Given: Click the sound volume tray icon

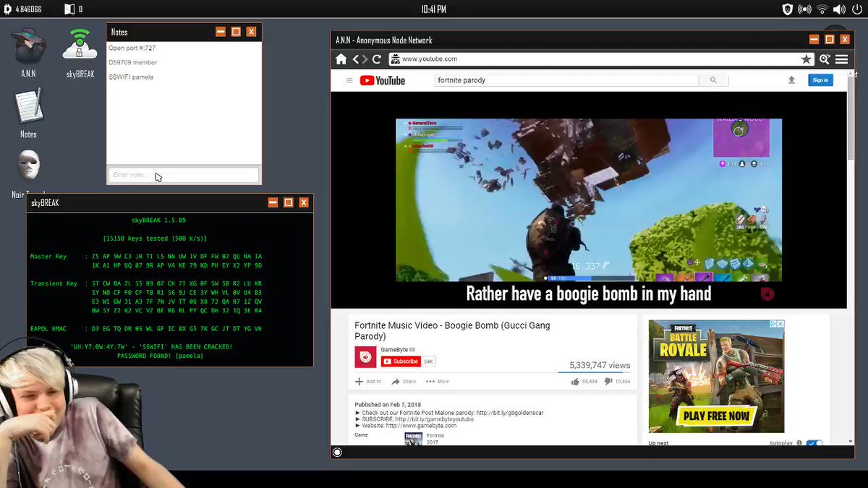Looking at the screenshot, I should coord(839,9).
